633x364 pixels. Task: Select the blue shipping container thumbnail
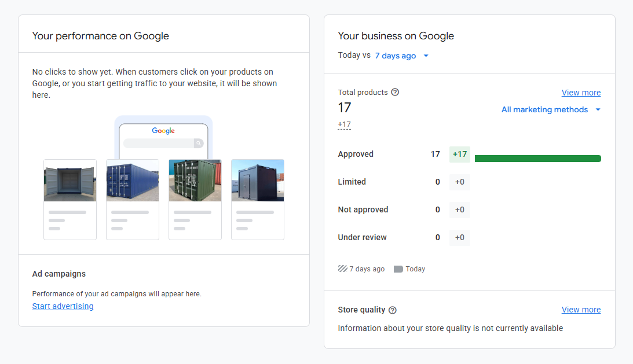point(133,181)
